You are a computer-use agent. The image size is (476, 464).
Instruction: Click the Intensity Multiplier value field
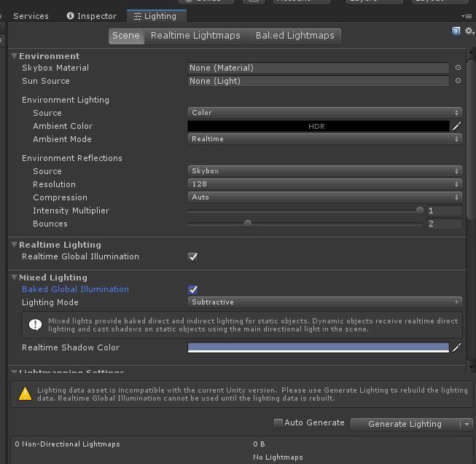click(x=445, y=211)
